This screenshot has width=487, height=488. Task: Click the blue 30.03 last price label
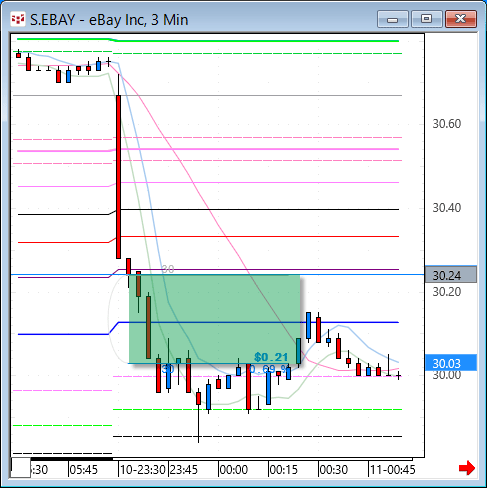[x=451, y=363]
